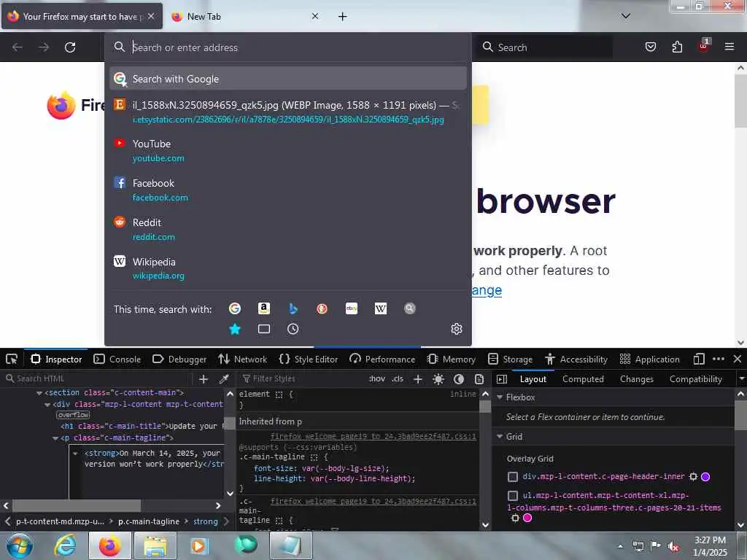Collapse the section c-content-main node
Viewport: 747px width, 560px height.
tap(39, 393)
